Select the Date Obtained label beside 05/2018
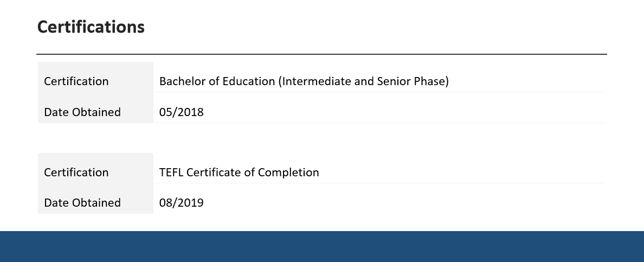This screenshot has width=644, height=262. 82,112
